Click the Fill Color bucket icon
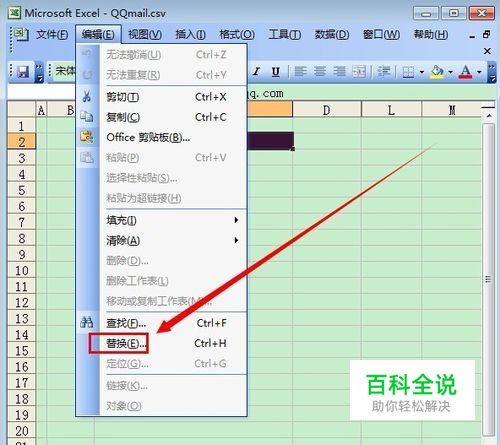The image size is (500, 445). coord(437,71)
